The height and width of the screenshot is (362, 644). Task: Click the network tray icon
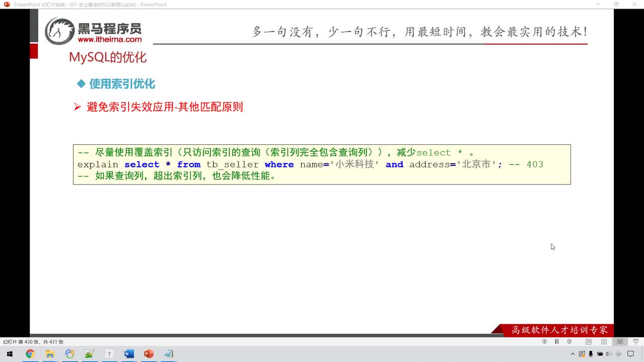coord(618,354)
